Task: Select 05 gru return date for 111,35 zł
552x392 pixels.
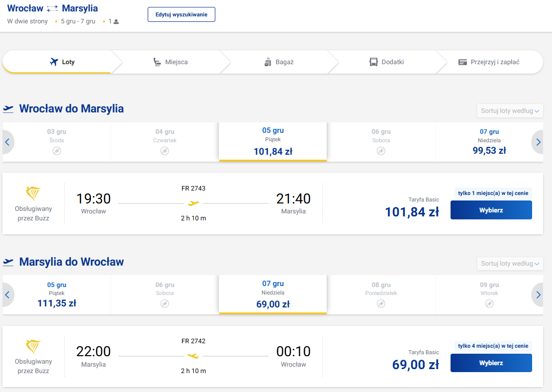Action: point(57,295)
